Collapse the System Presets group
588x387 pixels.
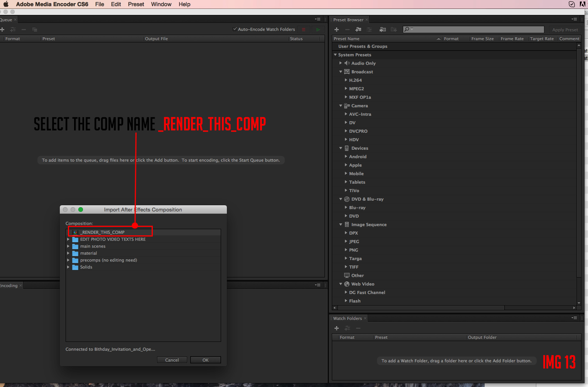point(335,55)
